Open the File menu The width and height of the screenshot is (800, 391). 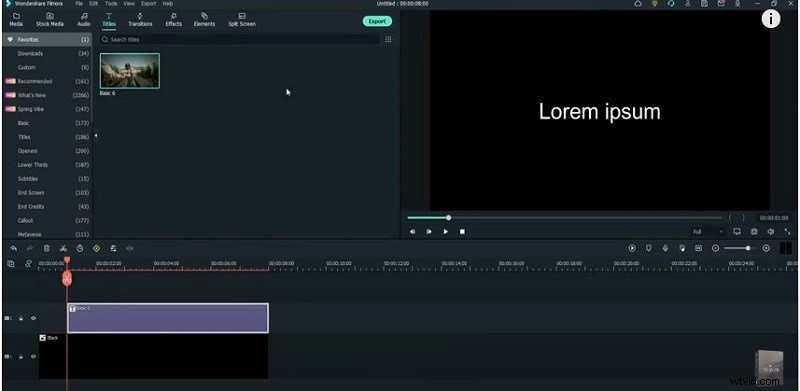click(x=79, y=4)
